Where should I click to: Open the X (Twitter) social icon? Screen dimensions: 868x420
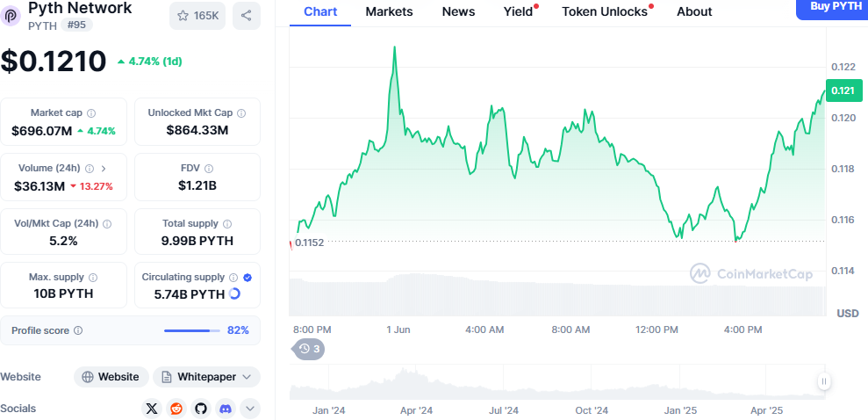pos(152,409)
